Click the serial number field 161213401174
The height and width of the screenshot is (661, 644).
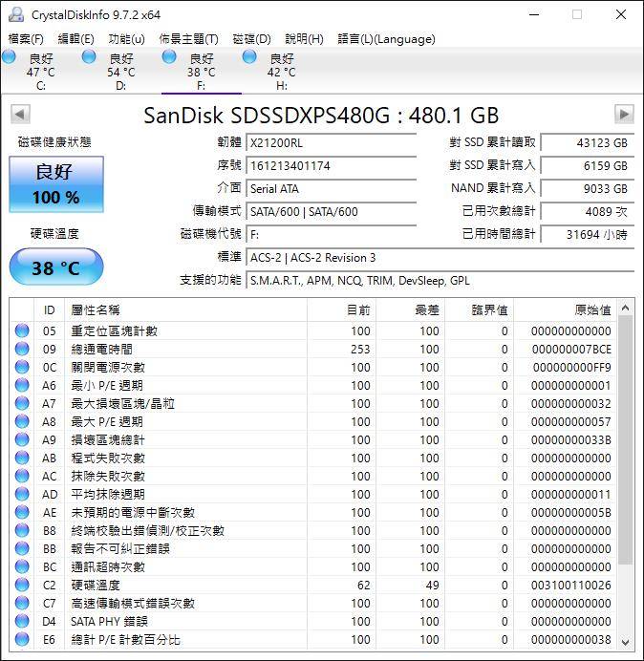coord(331,165)
